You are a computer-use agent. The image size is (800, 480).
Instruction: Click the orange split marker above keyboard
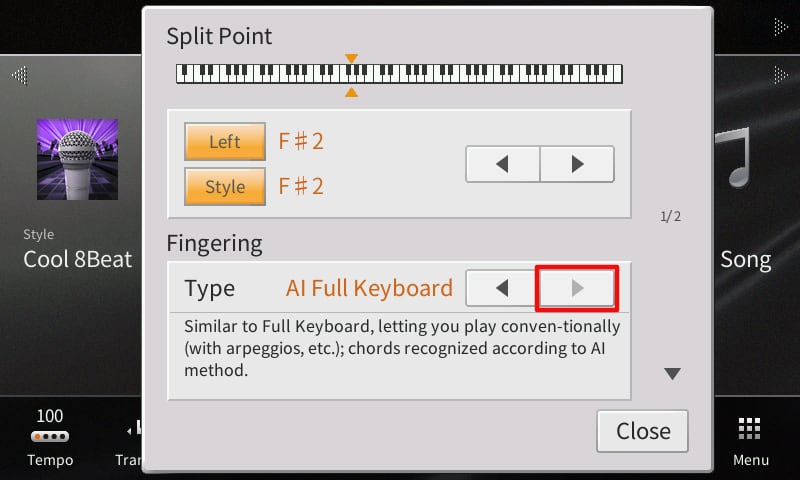[351, 58]
